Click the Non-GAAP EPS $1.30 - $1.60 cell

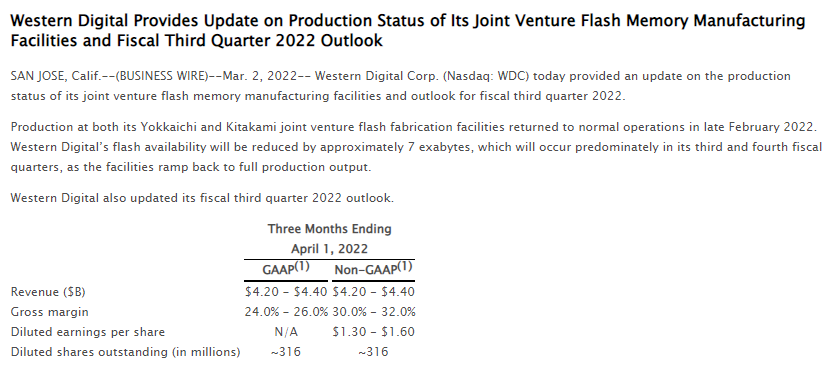[373, 332]
